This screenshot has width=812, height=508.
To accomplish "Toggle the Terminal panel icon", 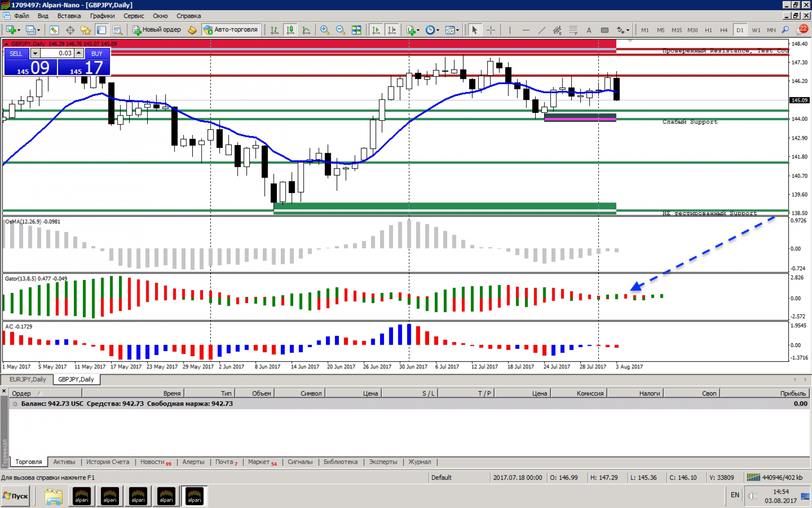I will tap(101, 30).
